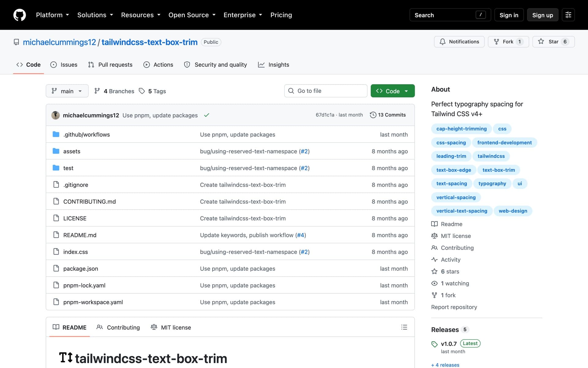Click the web-design topic tag
Image resolution: width=588 pixels, height=368 pixels.
pyautogui.click(x=513, y=211)
